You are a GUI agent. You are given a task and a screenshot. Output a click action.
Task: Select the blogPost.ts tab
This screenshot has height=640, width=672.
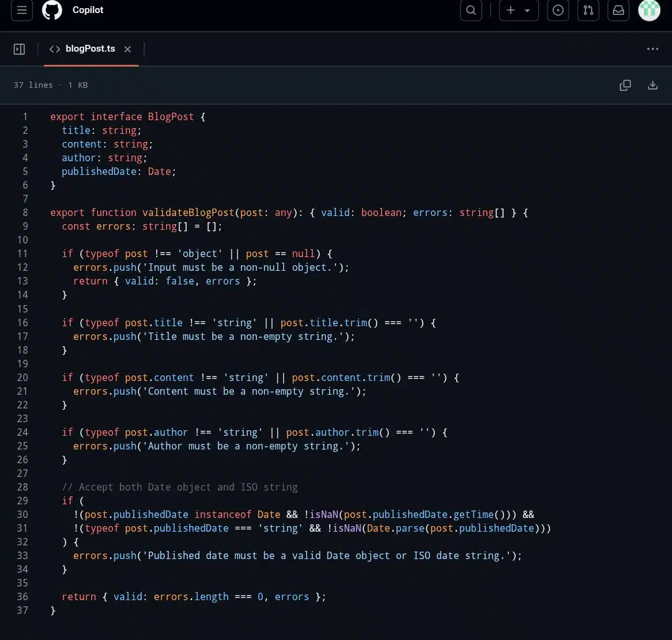(x=91, y=49)
